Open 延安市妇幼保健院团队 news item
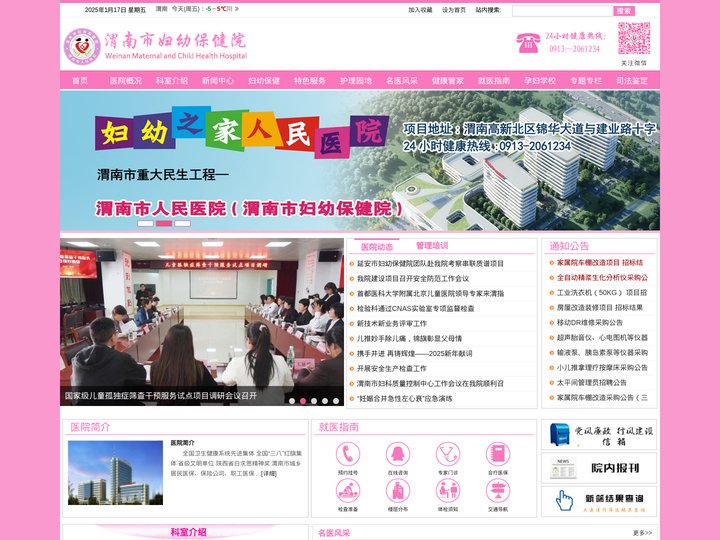Screen dimensions: 720x540 [x=430, y=264]
